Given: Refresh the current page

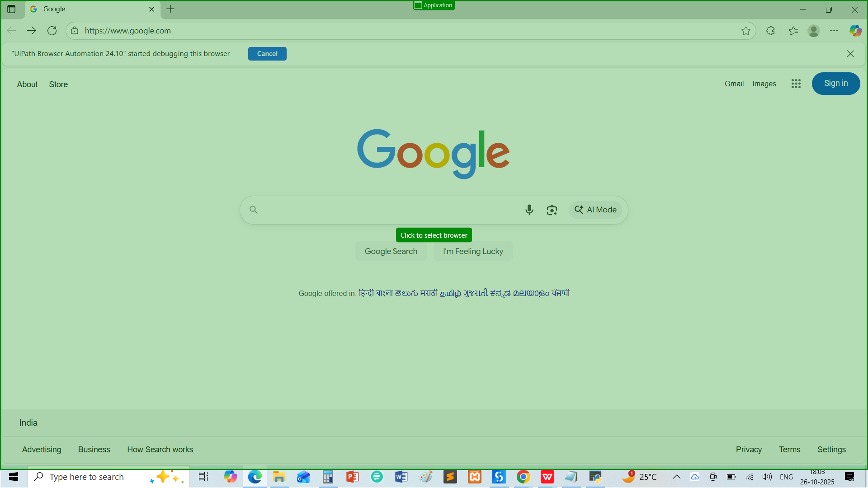Looking at the screenshot, I should [x=52, y=31].
